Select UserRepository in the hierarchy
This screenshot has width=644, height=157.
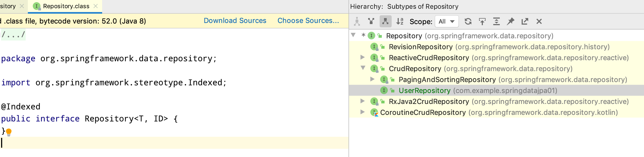pyautogui.click(x=497, y=91)
